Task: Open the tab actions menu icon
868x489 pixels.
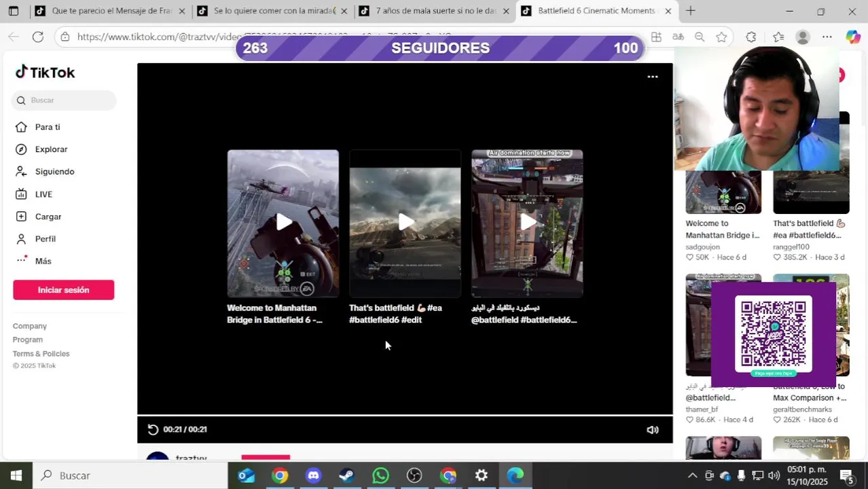Action: (x=14, y=11)
